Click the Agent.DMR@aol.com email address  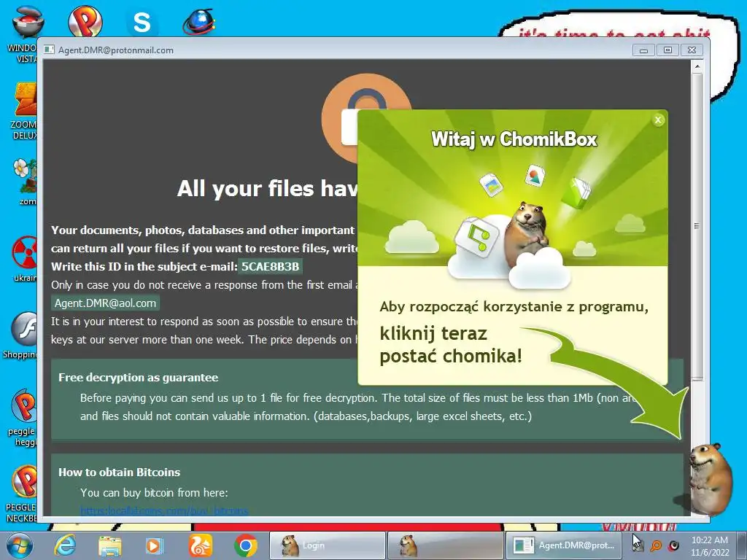(105, 303)
